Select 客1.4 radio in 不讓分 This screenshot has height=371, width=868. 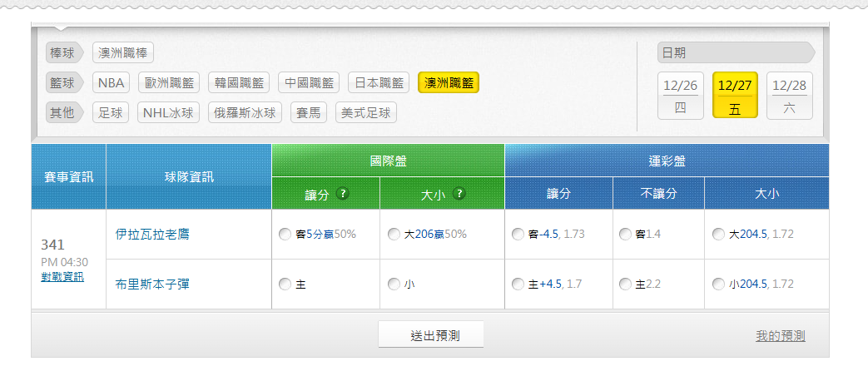tap(625, 235)
